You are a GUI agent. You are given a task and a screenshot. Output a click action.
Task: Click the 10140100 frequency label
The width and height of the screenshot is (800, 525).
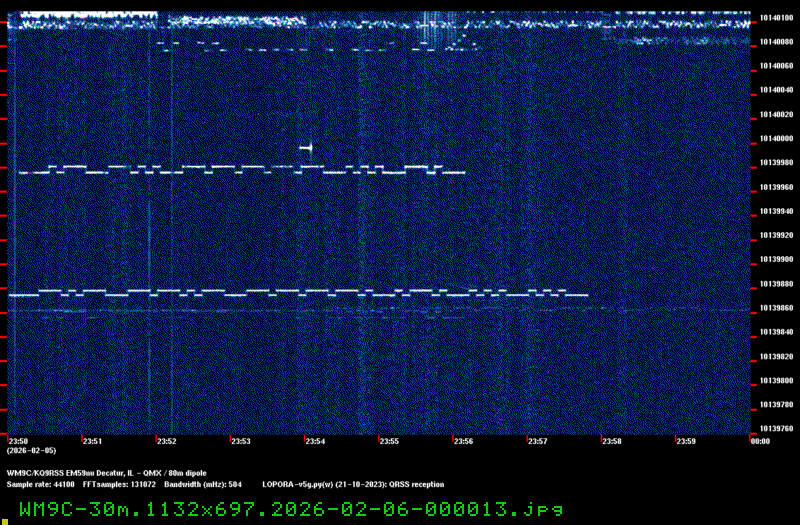click(776, 18)
